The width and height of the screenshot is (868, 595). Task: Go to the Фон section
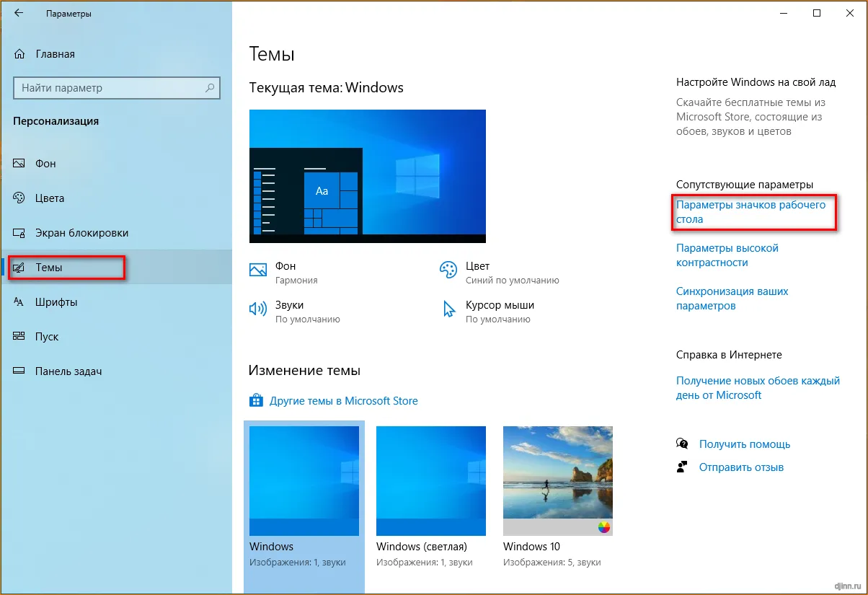pyautogui.click(x=45, y=163)
